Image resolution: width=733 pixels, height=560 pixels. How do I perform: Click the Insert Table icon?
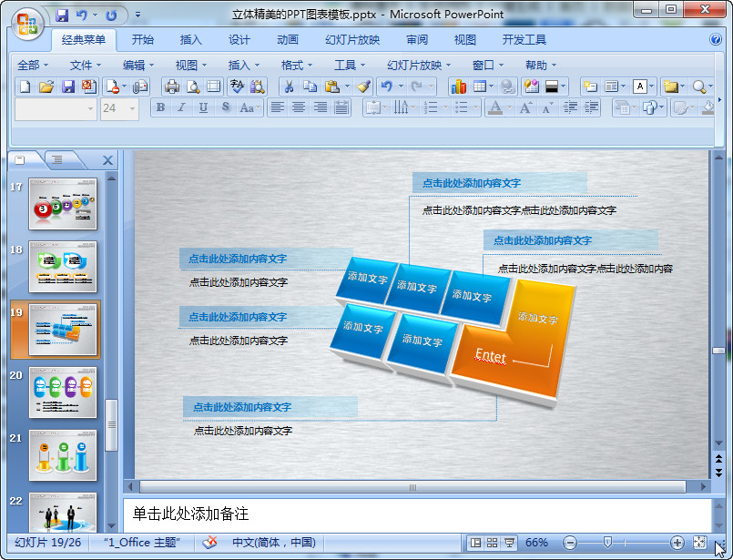[480, 87]
